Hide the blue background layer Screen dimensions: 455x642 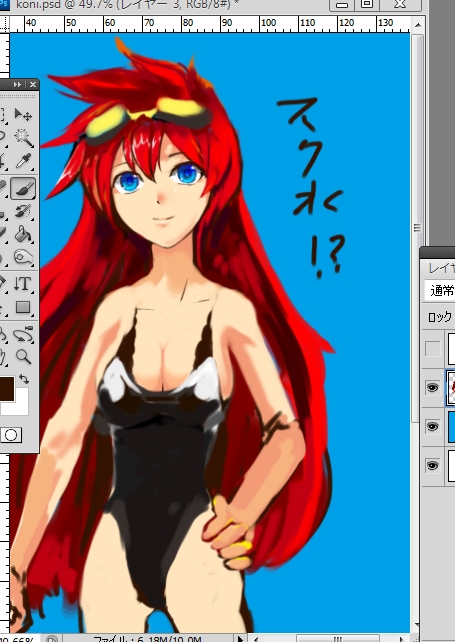click(x=432, y=427)
